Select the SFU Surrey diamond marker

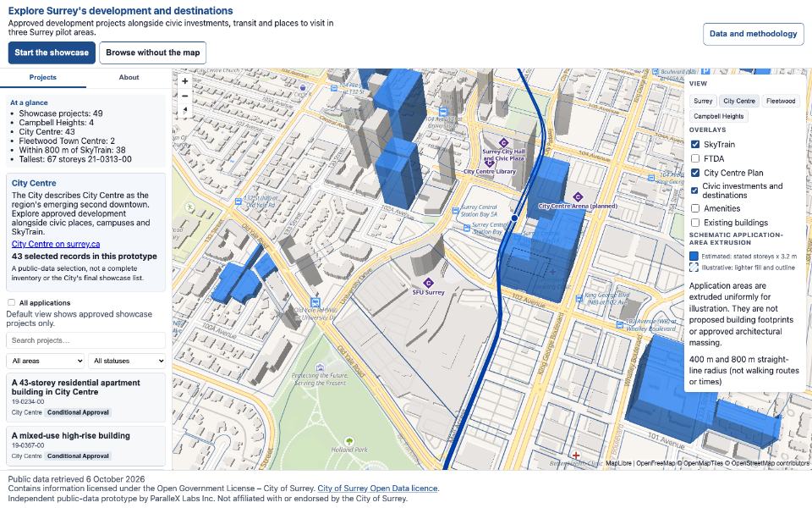point(428,283)
